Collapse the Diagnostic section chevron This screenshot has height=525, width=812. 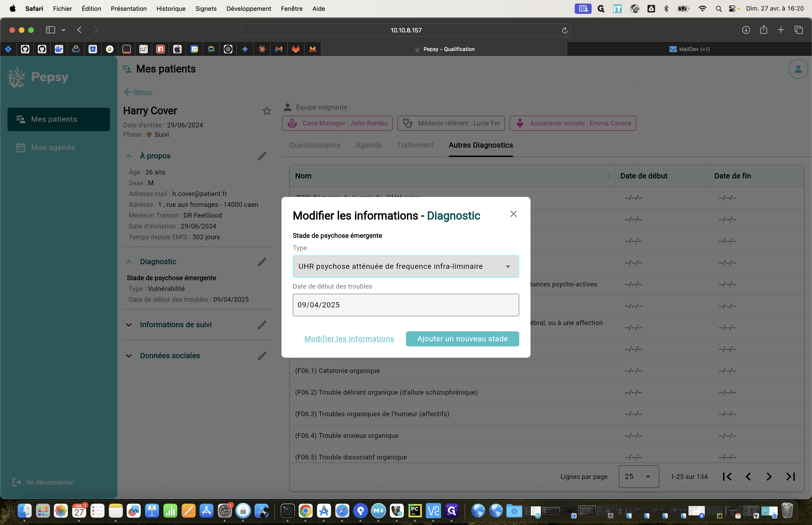point(129,262)
